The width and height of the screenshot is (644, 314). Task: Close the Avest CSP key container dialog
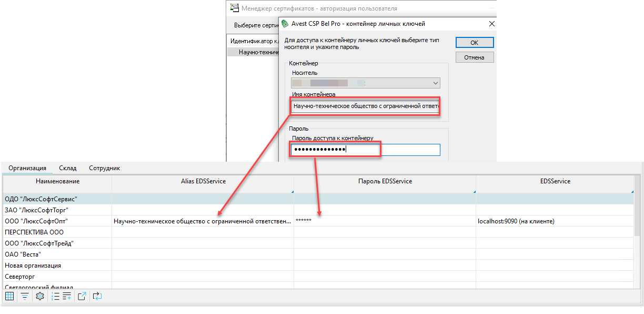pos(491,24)
